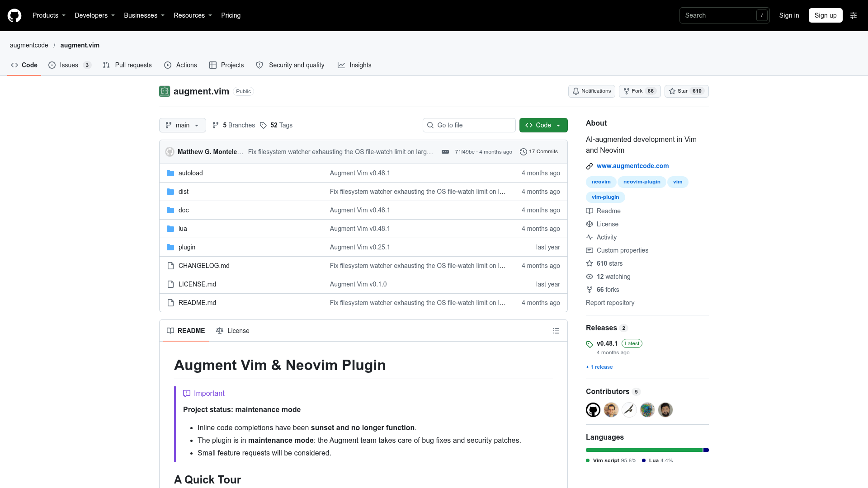Switch to the Issues tab
868x488 pixels.
(x=70, y=65)
